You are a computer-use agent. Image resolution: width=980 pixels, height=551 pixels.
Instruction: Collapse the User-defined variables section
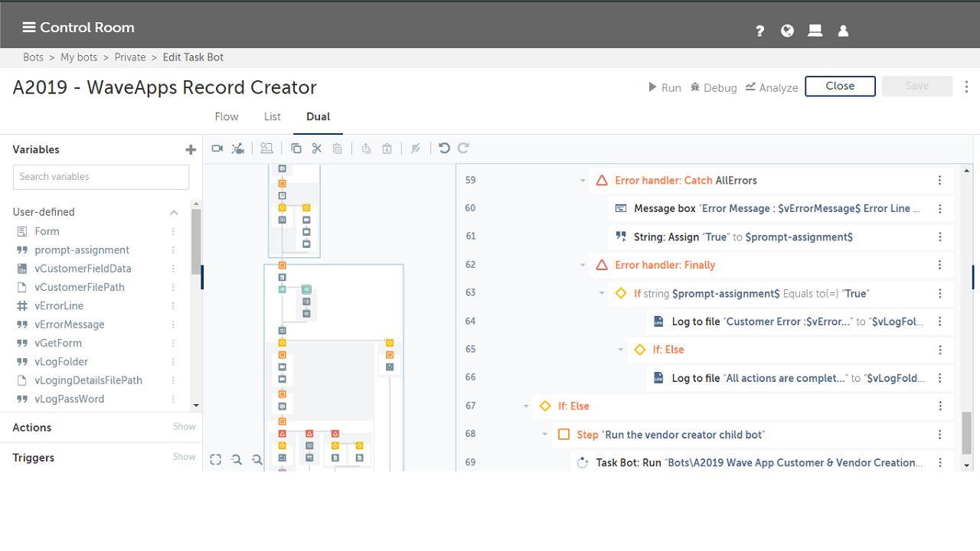pos(174,212)
